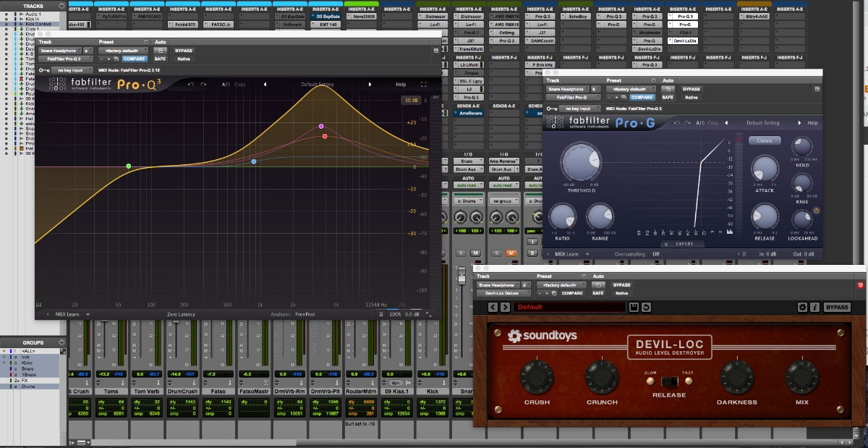Viewport: 868px width, 448px height.
Task: Open Devil-Loc info icon
Action: click(814, 308)
